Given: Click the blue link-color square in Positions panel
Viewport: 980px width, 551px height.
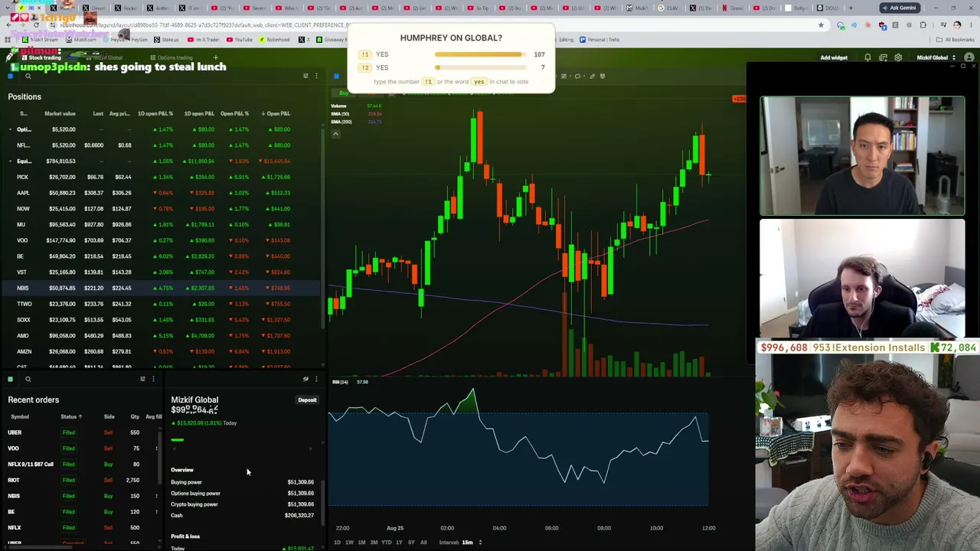Looking at the screenshot, I should (x=11, y=77).
